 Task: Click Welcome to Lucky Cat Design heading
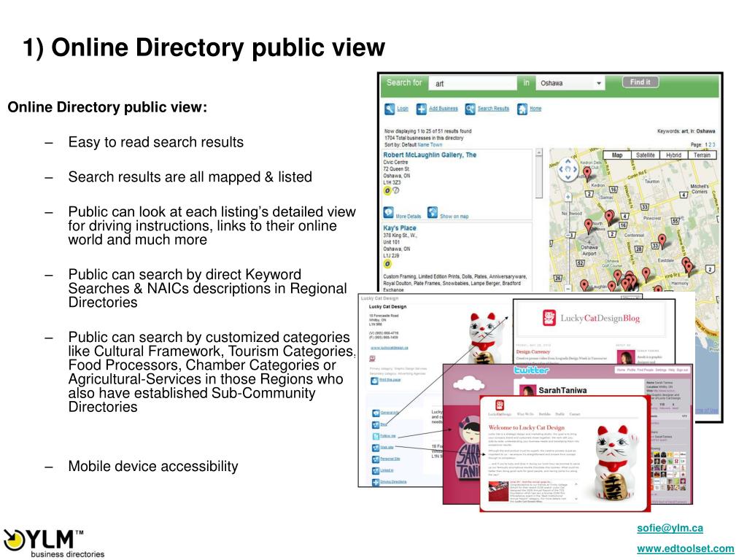pos(527,427)
